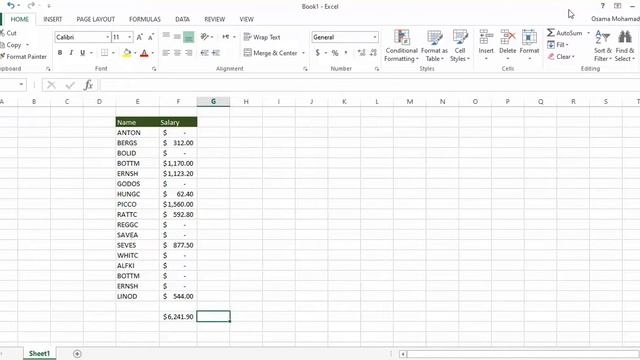Click Insert Function fx icon
The image size is (640, 360).
tap(88, 85)
